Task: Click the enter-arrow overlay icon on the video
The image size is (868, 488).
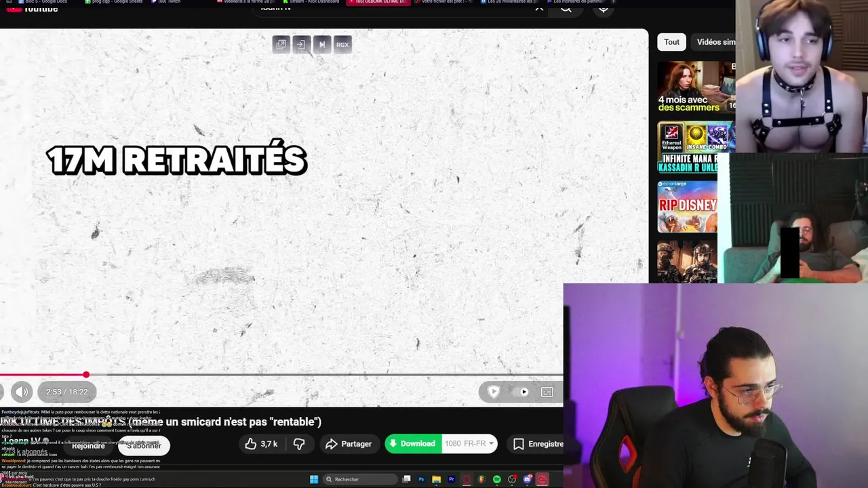Action: (302, 45)
